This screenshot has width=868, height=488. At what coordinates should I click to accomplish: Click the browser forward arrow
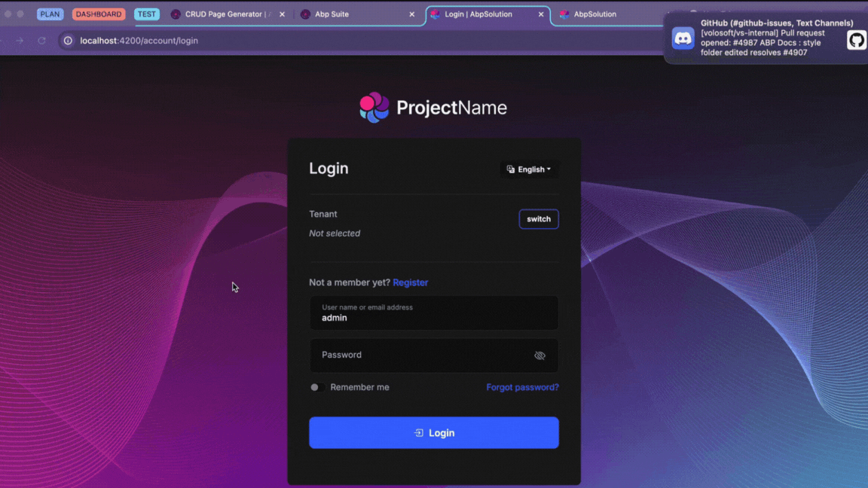(x=20, y=41)
